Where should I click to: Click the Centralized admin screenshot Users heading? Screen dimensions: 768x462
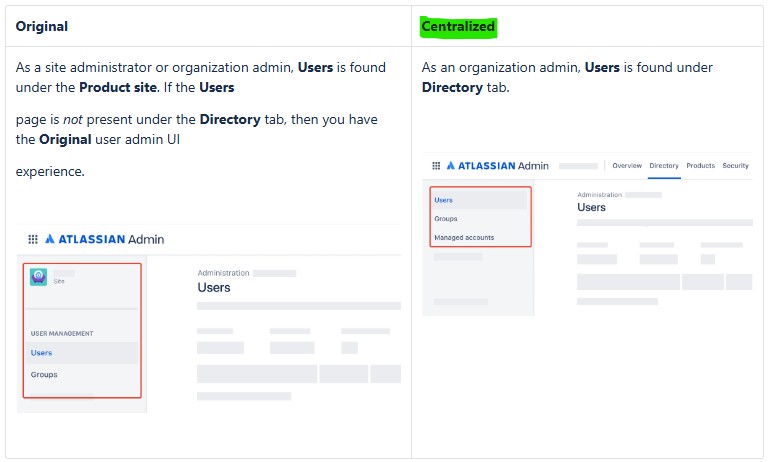(591, 207)
